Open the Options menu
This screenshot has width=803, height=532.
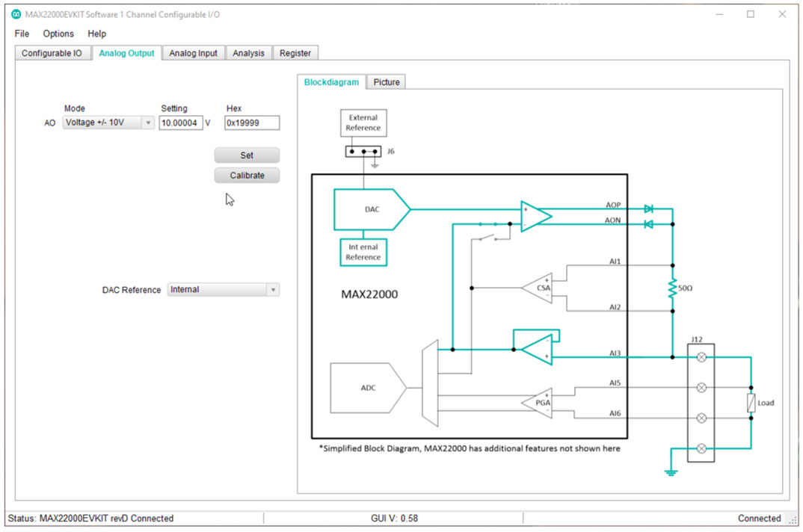tap(58, 34)
